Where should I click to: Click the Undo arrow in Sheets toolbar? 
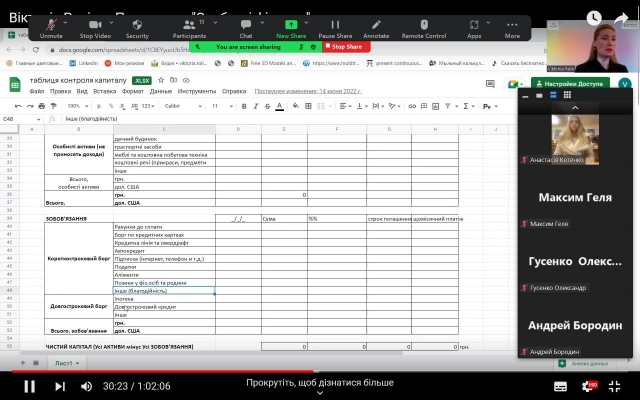point(18,106)
